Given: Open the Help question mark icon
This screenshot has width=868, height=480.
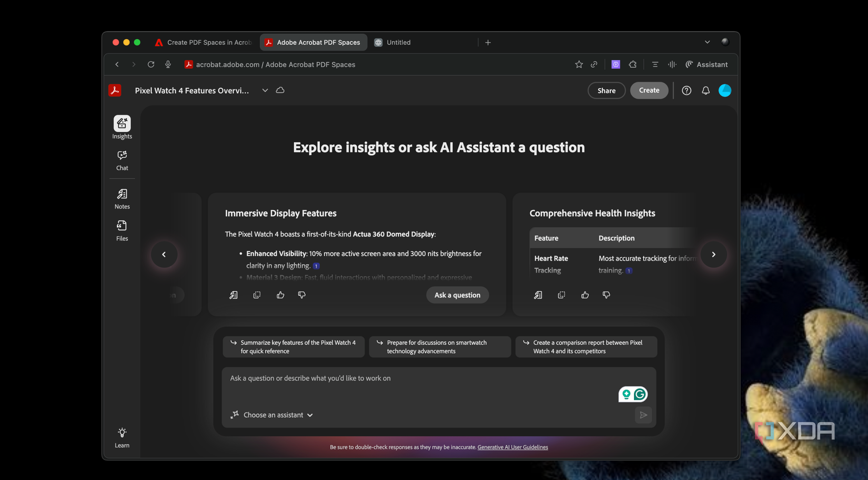Looking at the screenshot, I should click(x=687, y=91).
